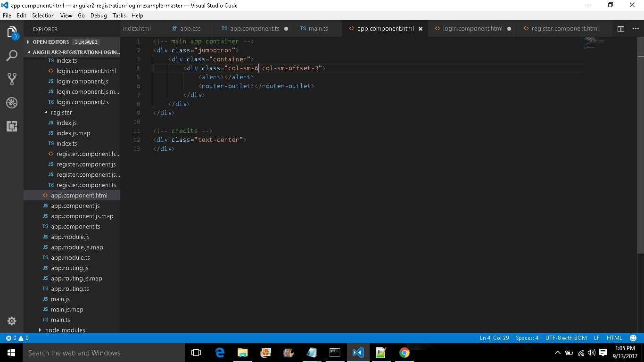Click the Split Editor icon
Screen dimensions: 644x362
(621, 29)
